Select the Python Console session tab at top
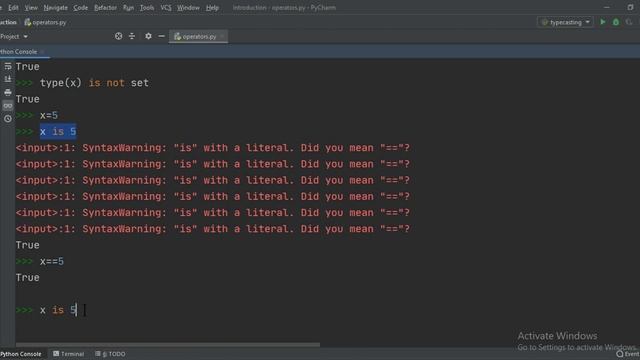This screenshot has width=640, height=360. tap(19, 52)
